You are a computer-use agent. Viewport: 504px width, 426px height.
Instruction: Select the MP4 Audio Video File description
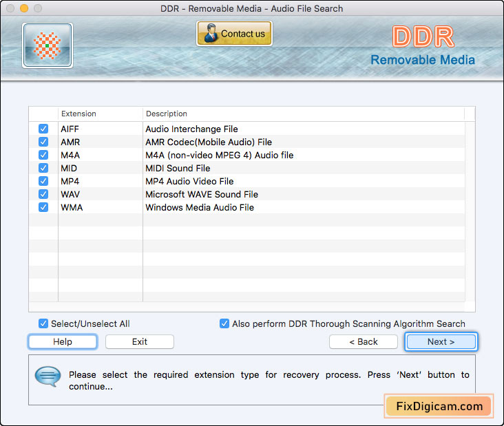(189, 181)
